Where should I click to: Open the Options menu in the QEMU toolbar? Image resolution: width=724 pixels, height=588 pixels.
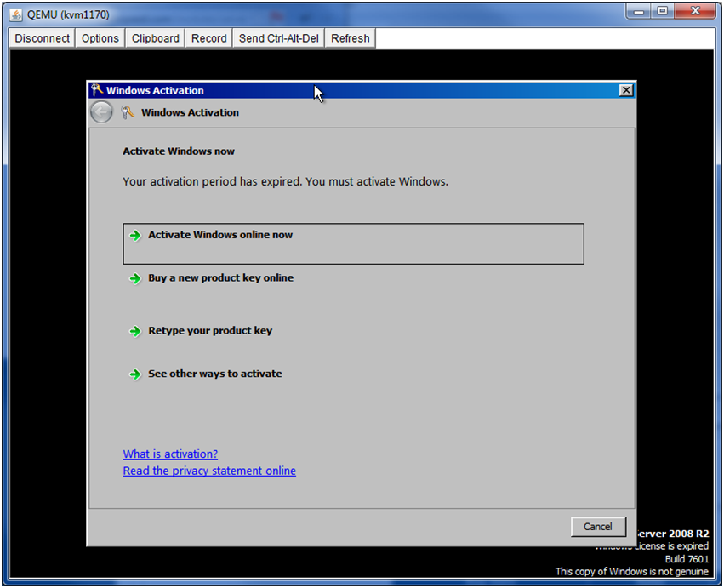[100, 38]
